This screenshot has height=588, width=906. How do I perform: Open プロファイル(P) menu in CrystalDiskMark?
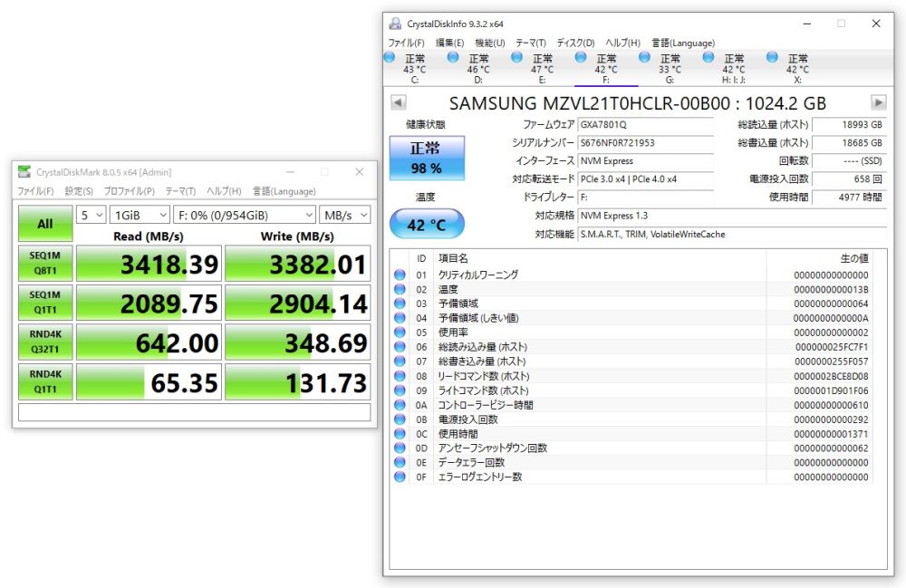pos(129,191)
